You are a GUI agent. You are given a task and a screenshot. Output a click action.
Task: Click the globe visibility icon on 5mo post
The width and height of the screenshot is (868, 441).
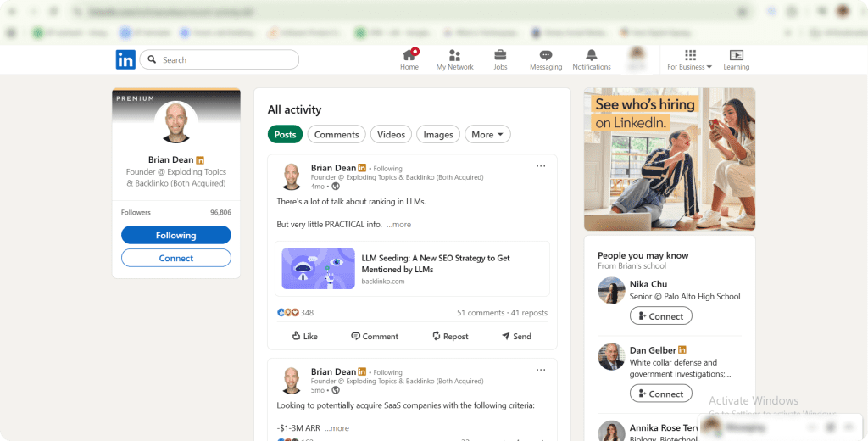[336, 390]
